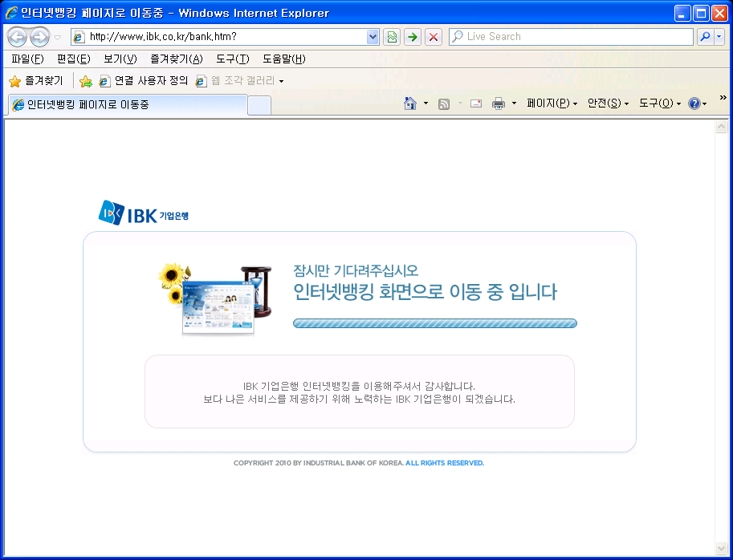This screenshot has width=733, height=560.
Task: Click the red Stop loading button
Action: pyautogui.click(x=434, y=37)
